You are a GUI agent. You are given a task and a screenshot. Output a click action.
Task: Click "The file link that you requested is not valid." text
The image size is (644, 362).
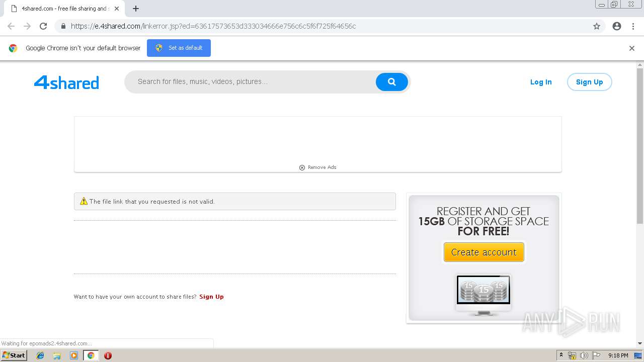click(x=152, y=202)
